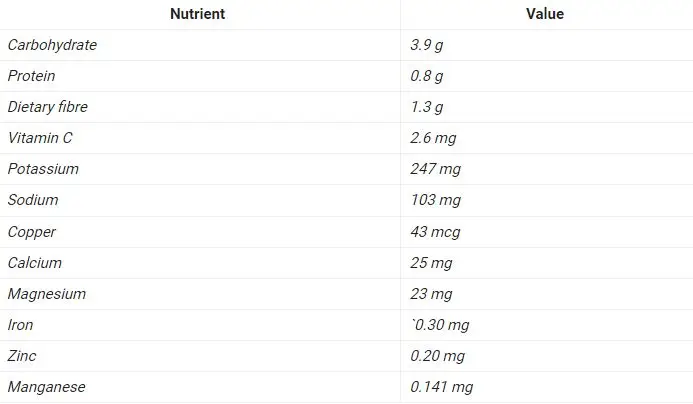Click the Value column header
This screenshot has height=404, width=693.
click(545, 14)
